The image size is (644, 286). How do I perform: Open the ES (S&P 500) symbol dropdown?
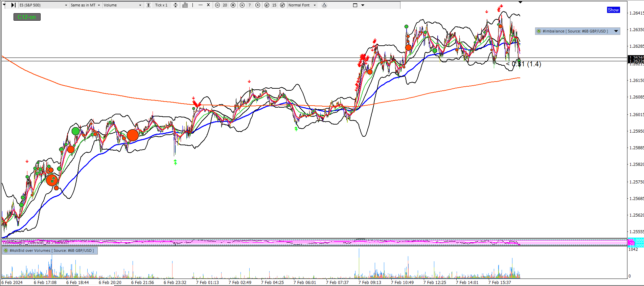click(x=43, y=5)
